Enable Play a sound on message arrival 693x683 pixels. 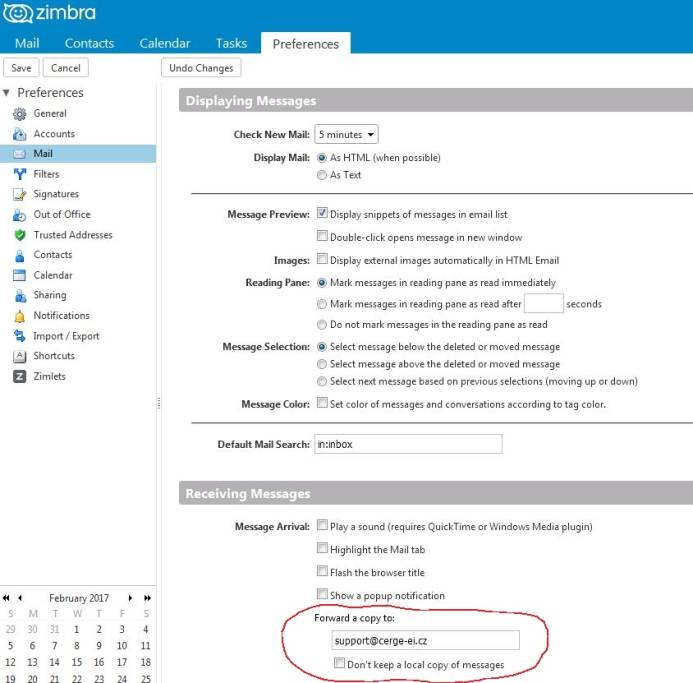point(322,525)
